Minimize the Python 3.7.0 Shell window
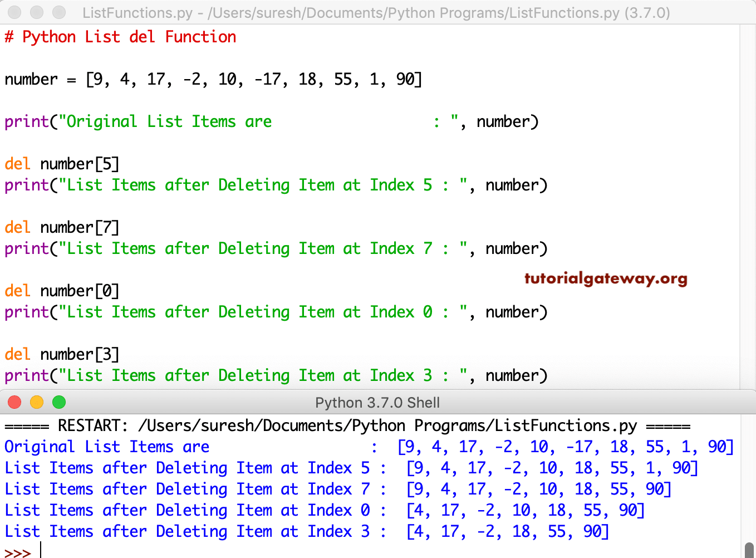Viewport: 756px width, 558px height. tap(37, 402)
